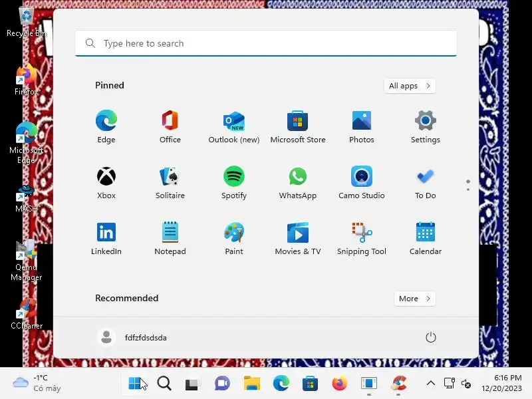The height and width of the screenshot is (399, 532).
Task: Launch the Photos app
Action: pyautogui.click(x=362, y=126)
